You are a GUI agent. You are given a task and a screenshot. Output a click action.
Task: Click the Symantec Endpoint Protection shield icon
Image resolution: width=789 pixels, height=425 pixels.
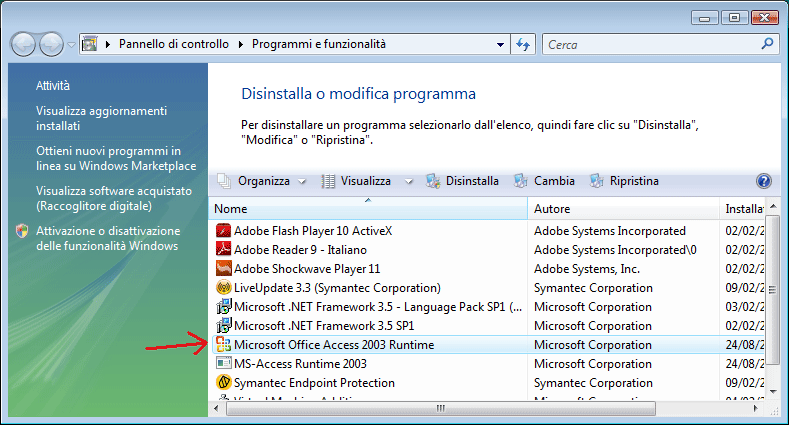[224, 383]
